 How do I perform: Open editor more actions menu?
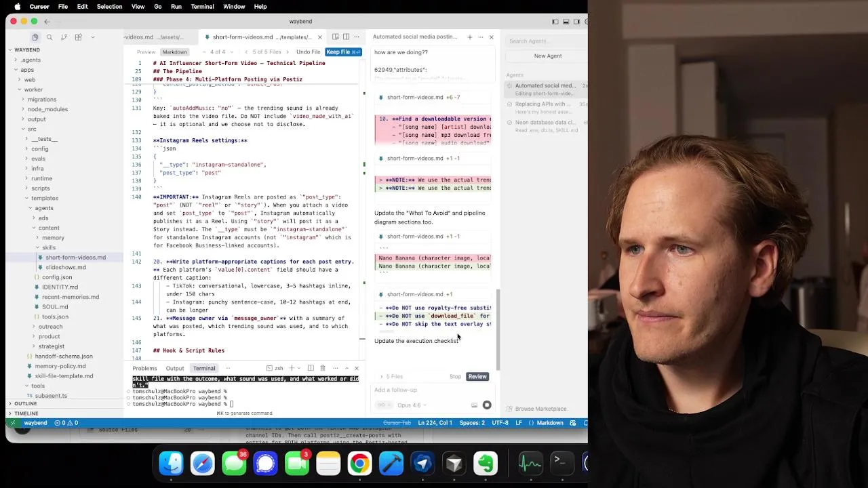(357, 37)
